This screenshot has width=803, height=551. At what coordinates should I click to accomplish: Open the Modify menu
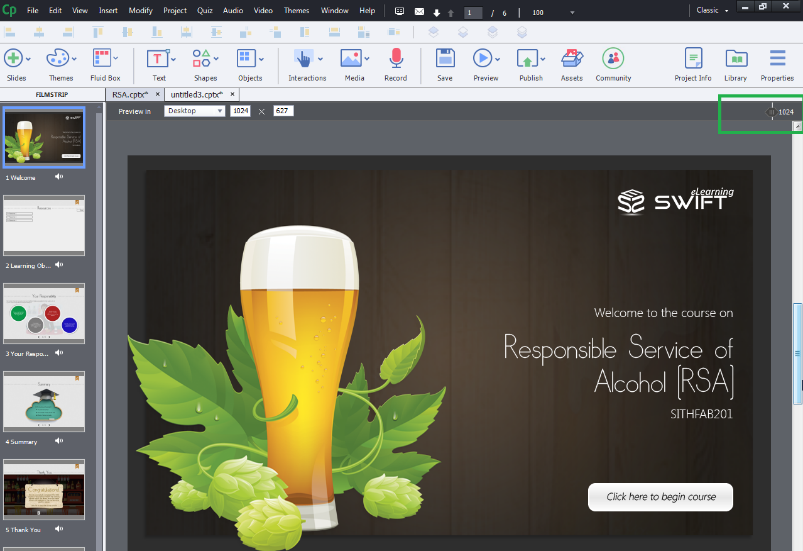pyautogui.click(x=140, y=10)
